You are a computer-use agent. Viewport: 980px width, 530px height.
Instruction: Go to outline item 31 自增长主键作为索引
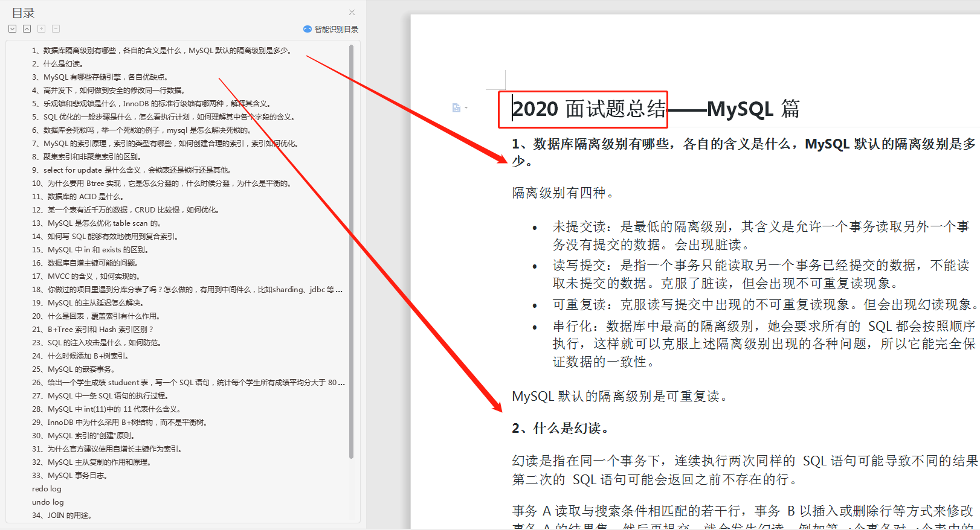click(108, 449)
